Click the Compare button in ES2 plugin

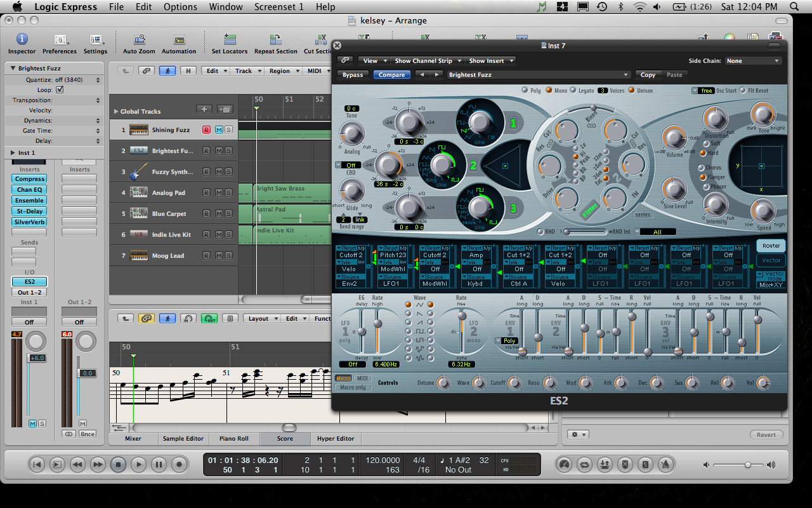pyautogui.click(x=391, y=75)
